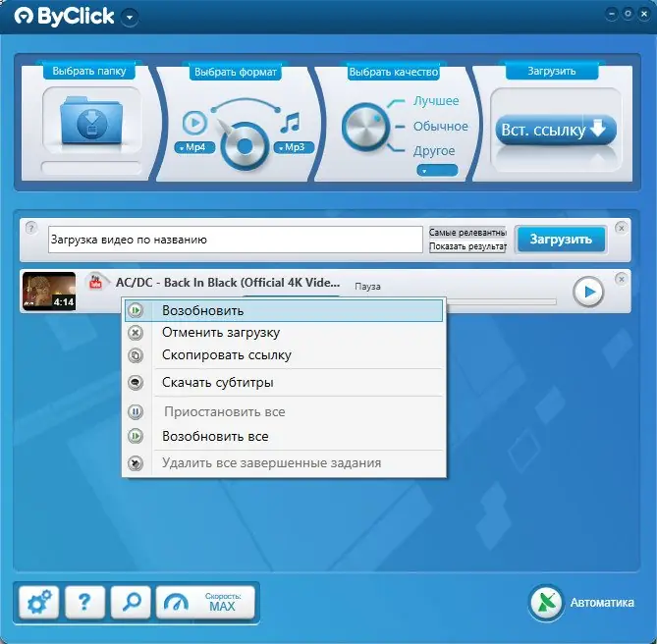Viewport: 657px width, 644px height.
Task: Open help via the question mark button
Action: (84, 602)
